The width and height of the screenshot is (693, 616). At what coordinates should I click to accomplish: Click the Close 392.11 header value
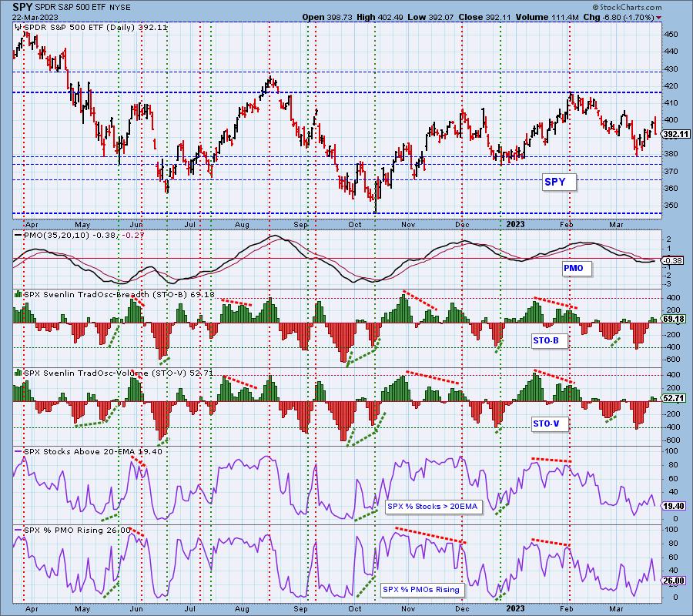pyautogui.click(x=484, y=17)
